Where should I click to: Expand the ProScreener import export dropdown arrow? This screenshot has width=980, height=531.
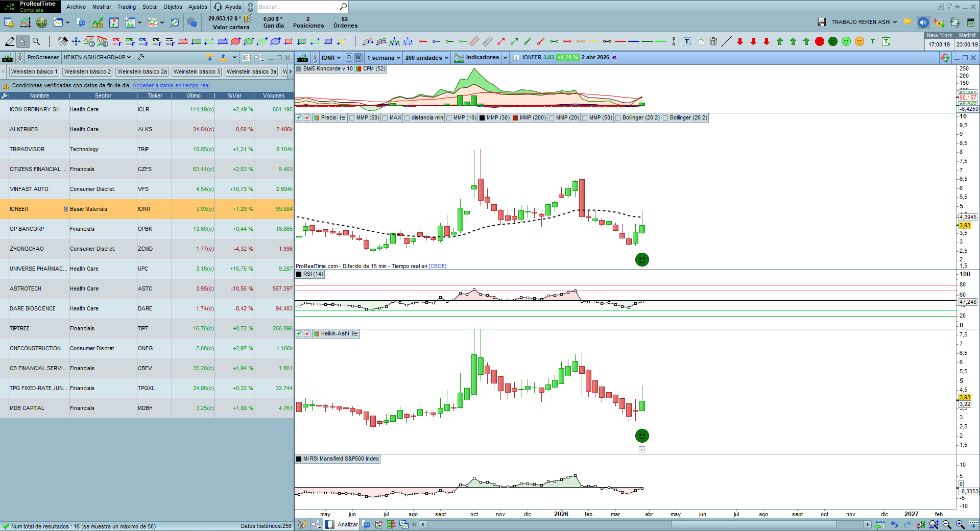tap(234, 57)
